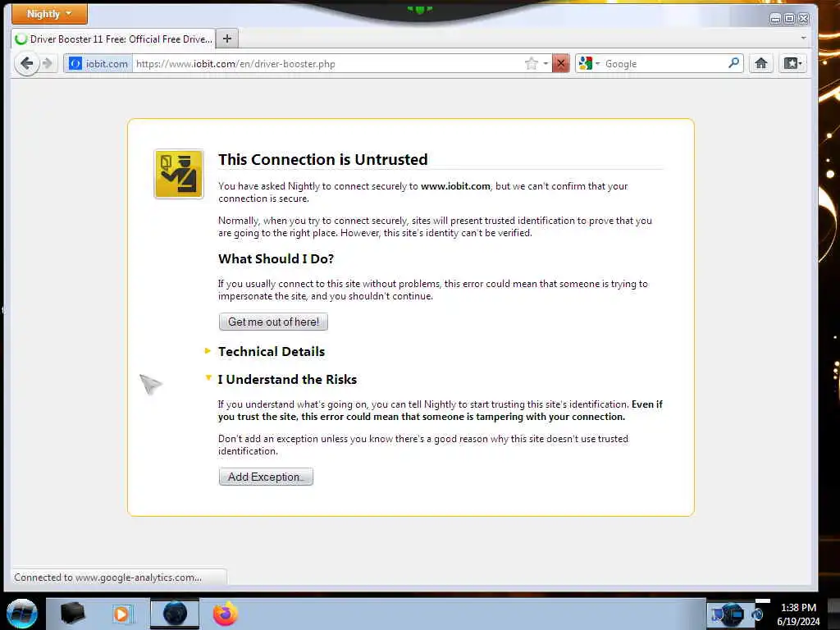Open the list all tabs dropdown
The width and height of the screenshot is (840, 630).
coord(803,38)
